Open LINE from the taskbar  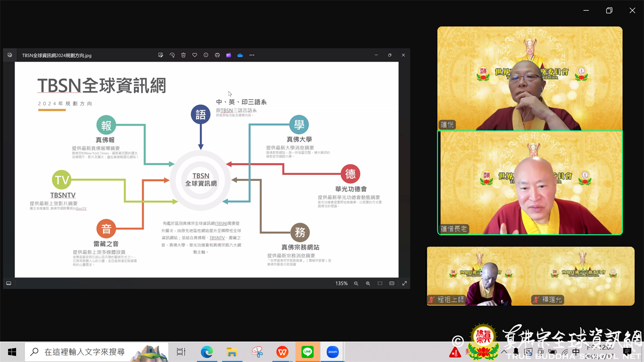point(307,352)
